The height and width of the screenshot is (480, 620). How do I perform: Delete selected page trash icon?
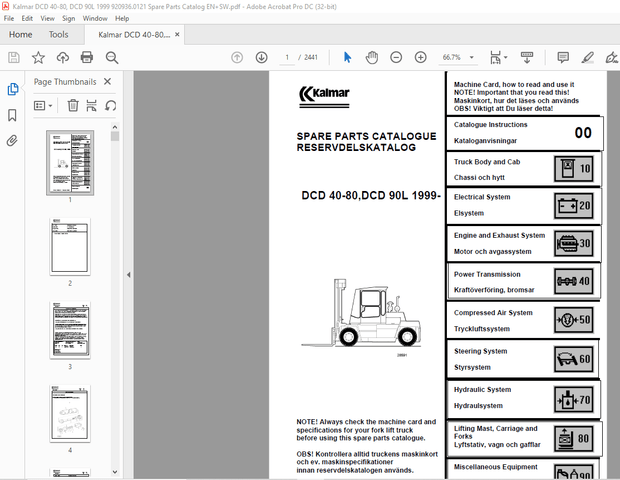(73, 106)
